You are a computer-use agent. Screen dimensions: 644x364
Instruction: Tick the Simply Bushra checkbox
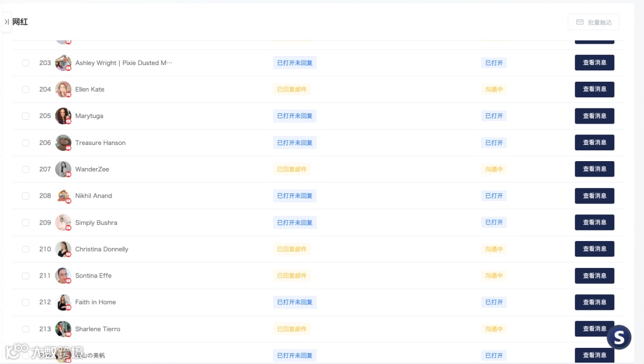[x=26, y=223]
